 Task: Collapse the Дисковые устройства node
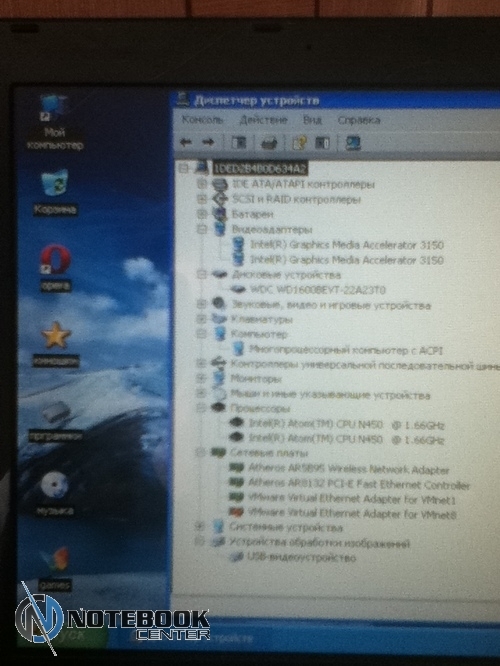pos(201,274)
